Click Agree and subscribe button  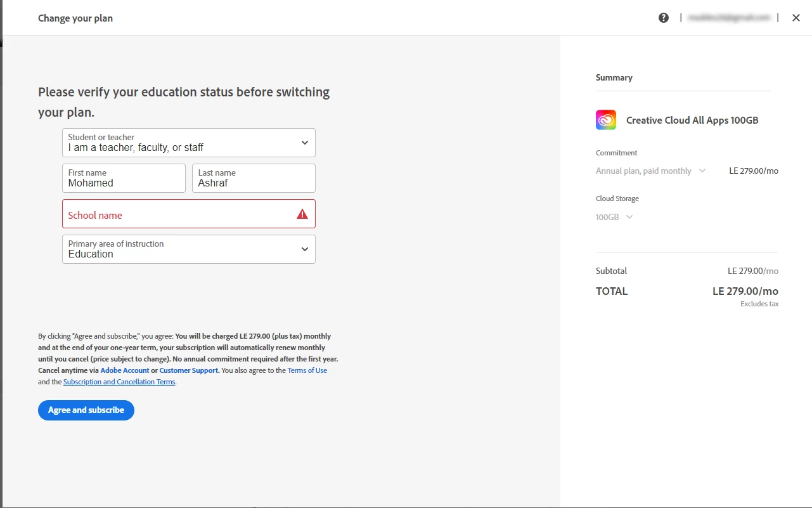(86, 410)
